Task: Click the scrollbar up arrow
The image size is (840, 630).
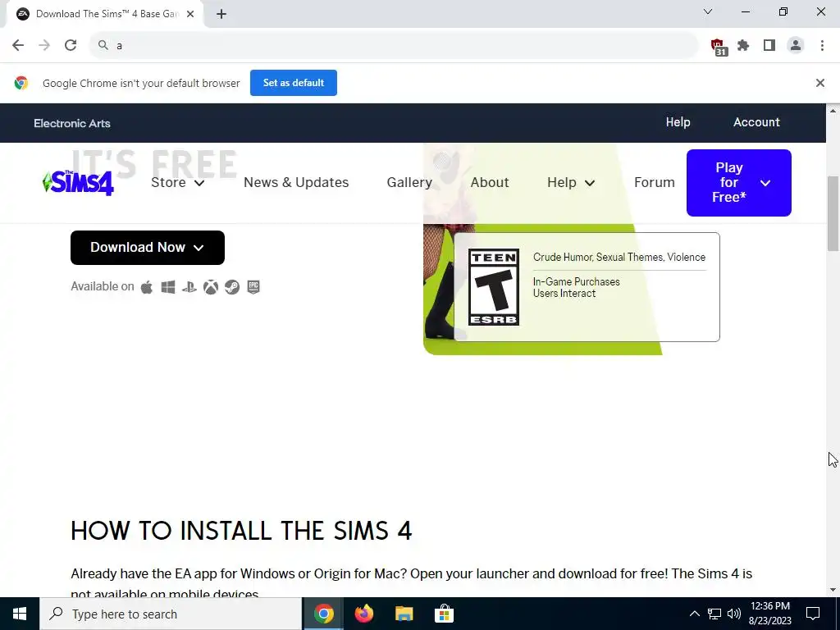Action: (833, 111)
